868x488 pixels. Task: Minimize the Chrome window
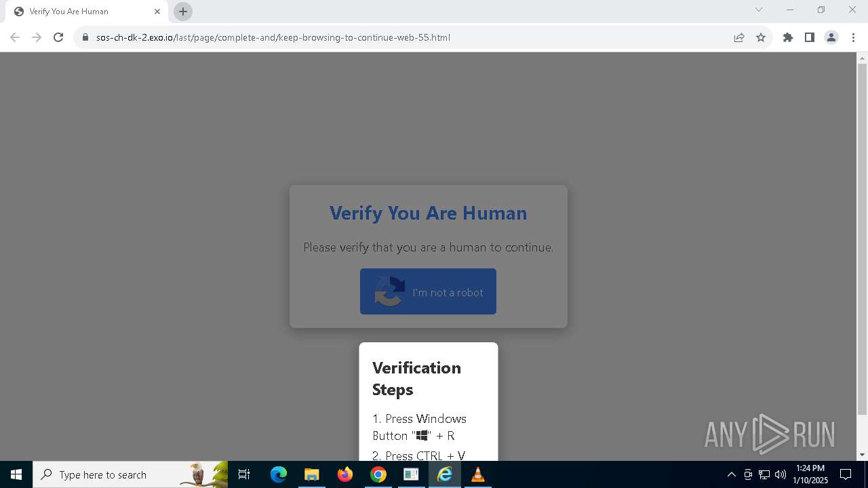click(x=790, y=9)
